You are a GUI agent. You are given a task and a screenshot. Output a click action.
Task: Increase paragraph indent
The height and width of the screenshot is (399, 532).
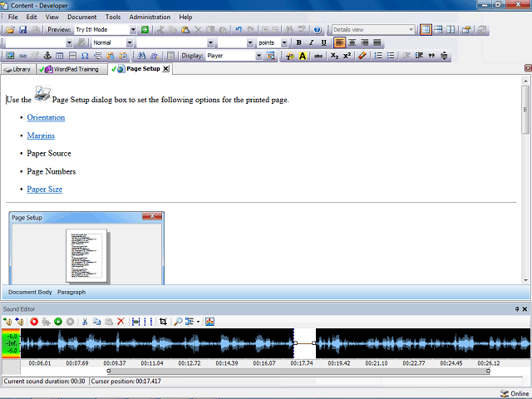[x=419, y=56]
